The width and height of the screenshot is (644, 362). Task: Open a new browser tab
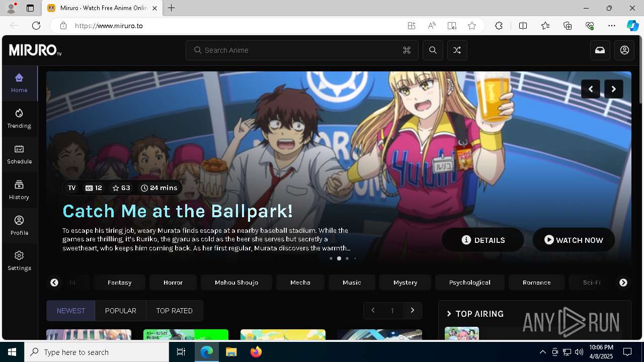(172, 8)
